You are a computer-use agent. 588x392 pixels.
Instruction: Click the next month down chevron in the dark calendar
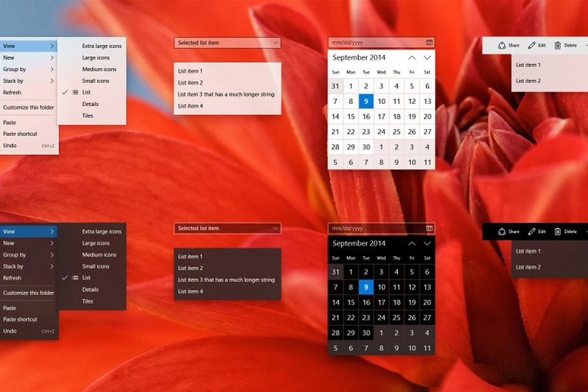(x=427, y=244)
